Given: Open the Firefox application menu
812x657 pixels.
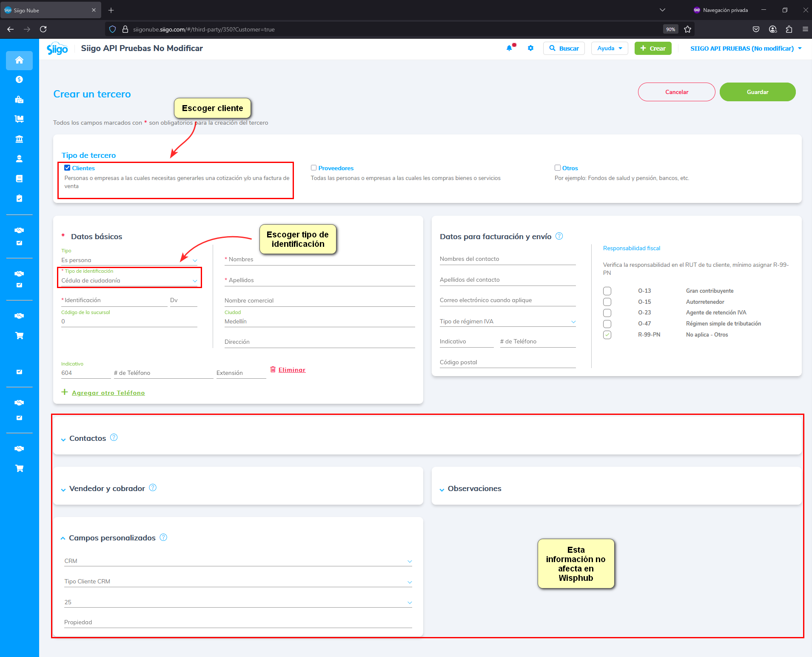Looking at the screenshot, I should point(805,29).
